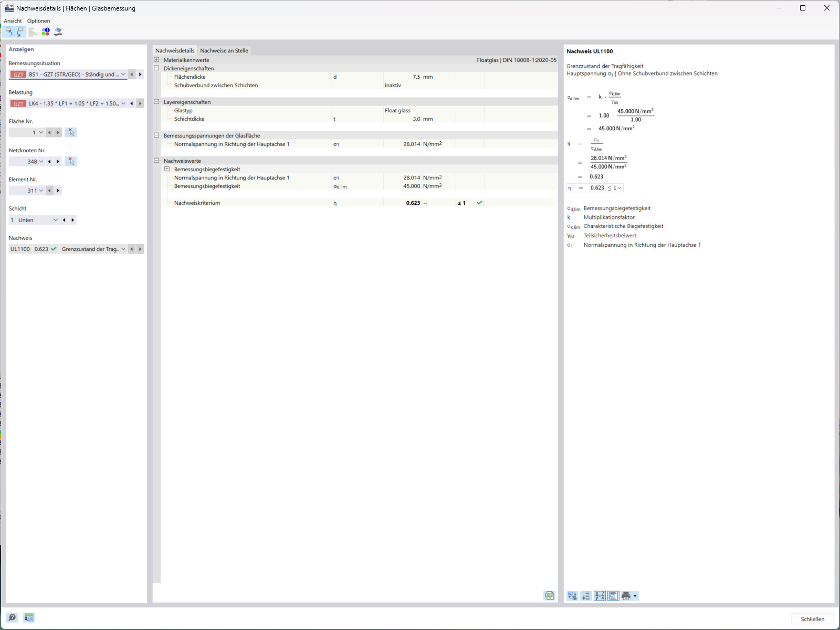Screen dimensions: 840x630
Task: Step to the next Netzknoten number
Action: pyautogui.click(x=58, y=161)
